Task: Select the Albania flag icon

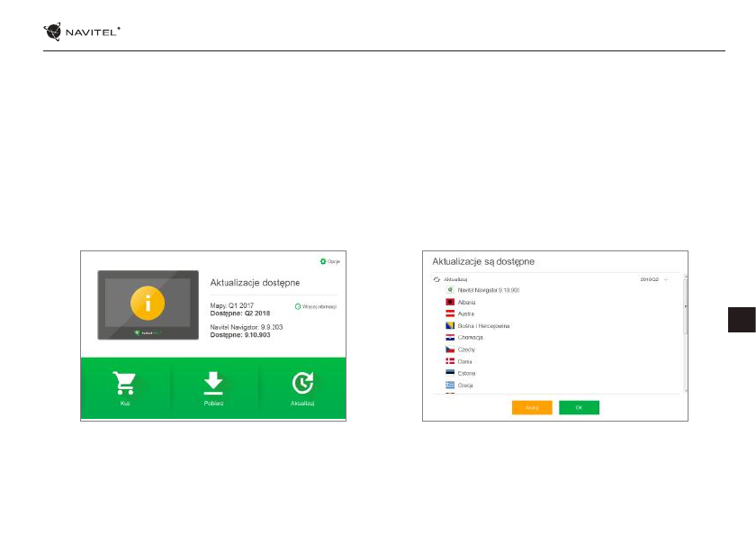Action: [x=450, y=302]
